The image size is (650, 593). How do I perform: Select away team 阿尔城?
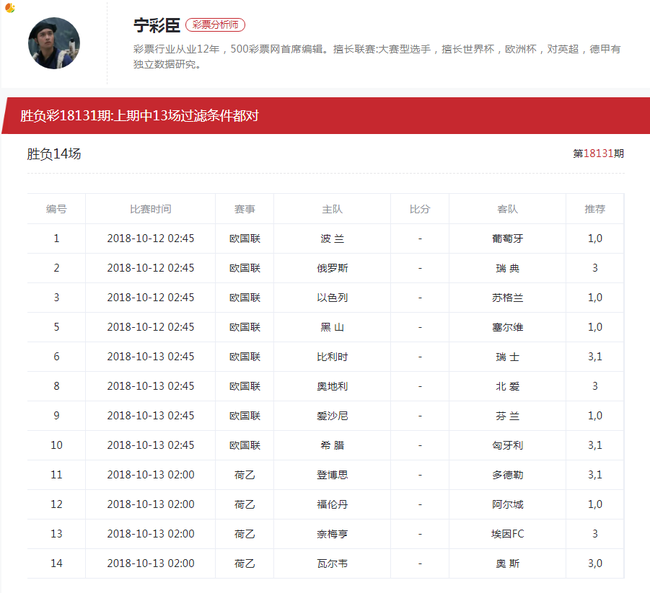[x=507, y=505]
